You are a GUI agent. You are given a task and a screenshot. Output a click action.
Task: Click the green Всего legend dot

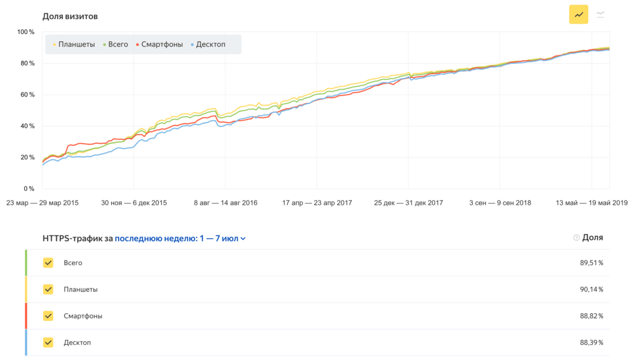coord(104,45)
